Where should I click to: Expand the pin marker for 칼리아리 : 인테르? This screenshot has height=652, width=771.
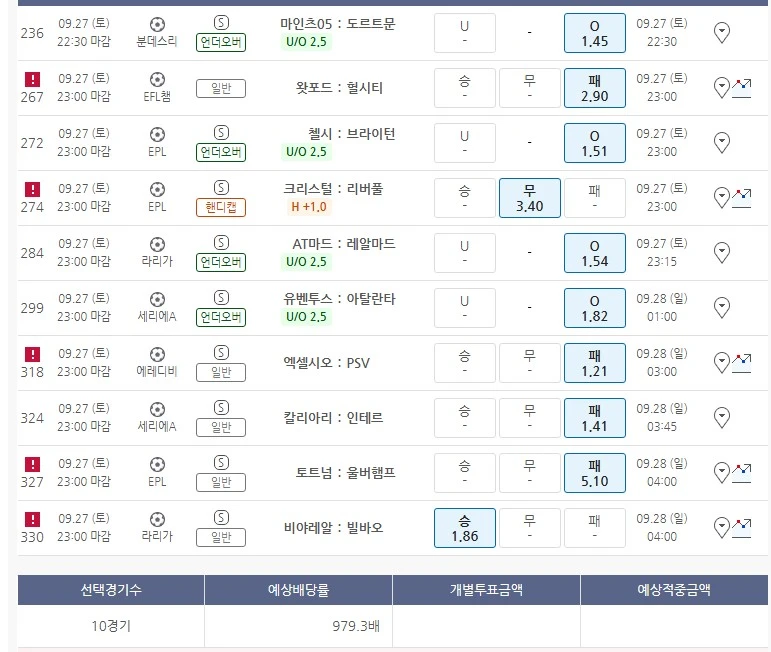(x=722, y=417)
